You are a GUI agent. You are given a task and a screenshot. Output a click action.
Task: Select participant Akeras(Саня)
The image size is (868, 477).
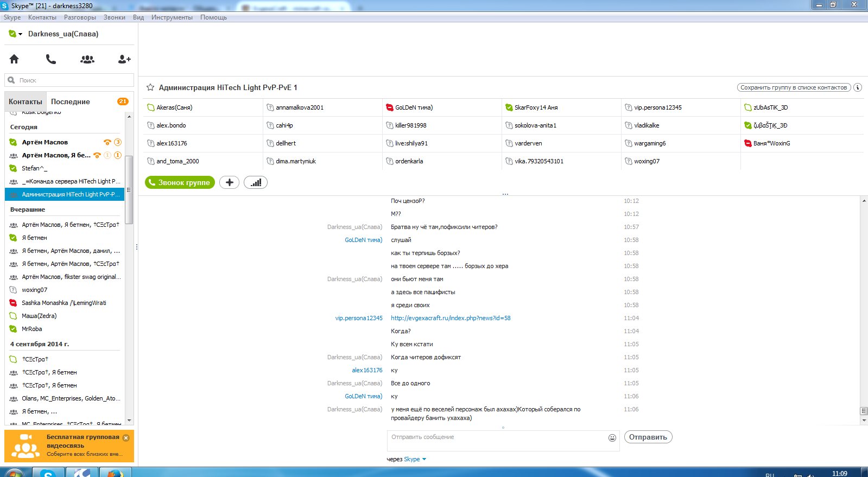203,107
